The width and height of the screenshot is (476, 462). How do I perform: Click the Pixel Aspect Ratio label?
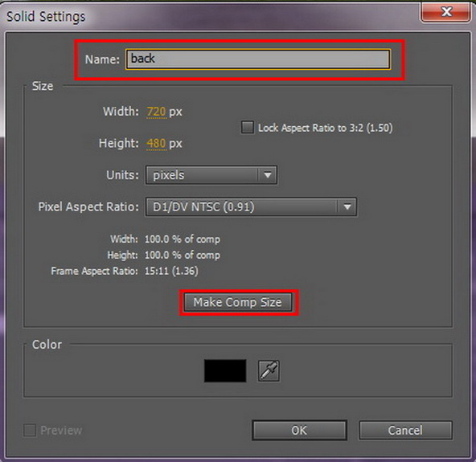pos(88,206)
